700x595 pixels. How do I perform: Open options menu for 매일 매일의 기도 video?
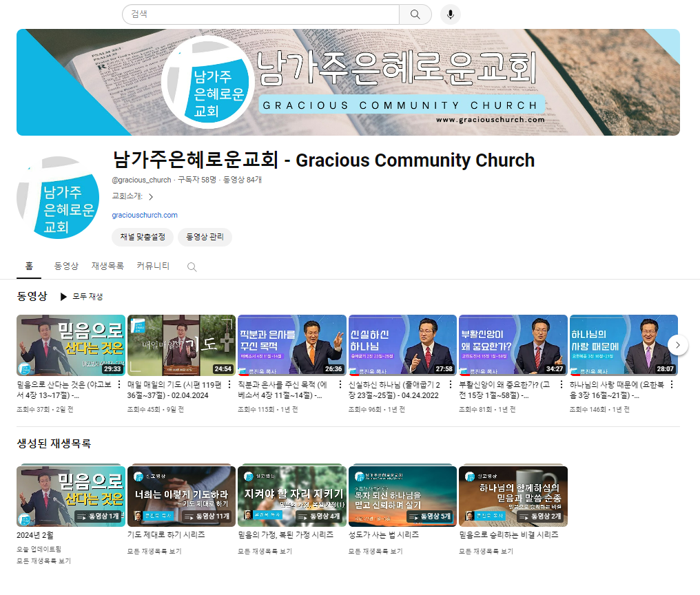click(x=229, y=385)
